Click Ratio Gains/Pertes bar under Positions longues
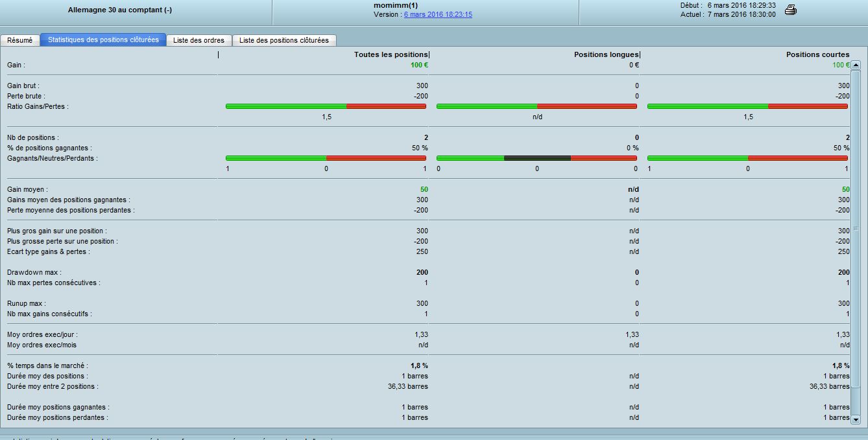The width and height of the screenshot is (868, 440). 536,106
